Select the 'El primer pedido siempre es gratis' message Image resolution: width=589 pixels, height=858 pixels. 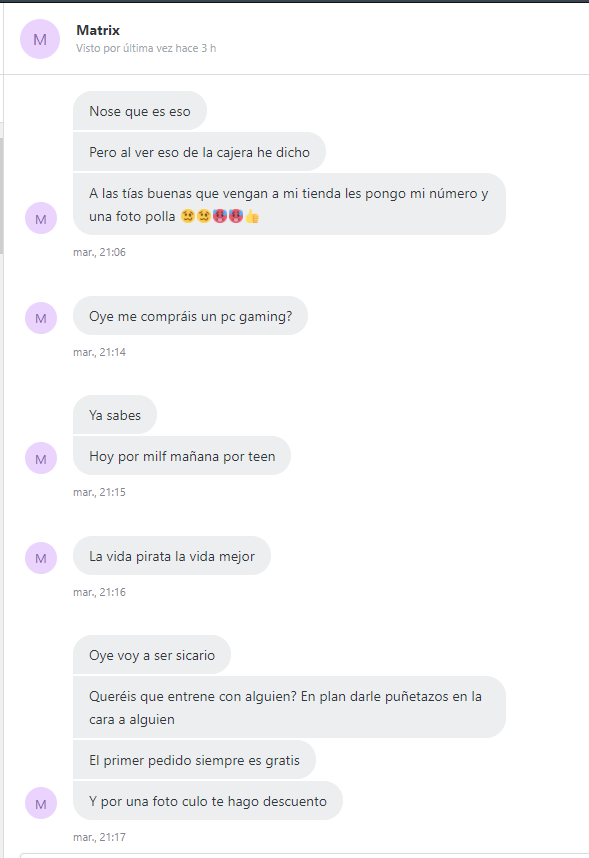(x=194, y=760)
